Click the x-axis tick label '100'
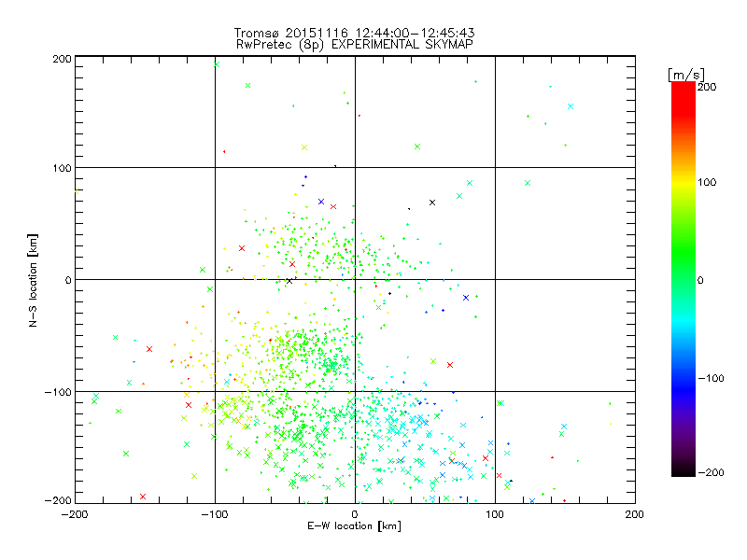 tap(495, 514)
